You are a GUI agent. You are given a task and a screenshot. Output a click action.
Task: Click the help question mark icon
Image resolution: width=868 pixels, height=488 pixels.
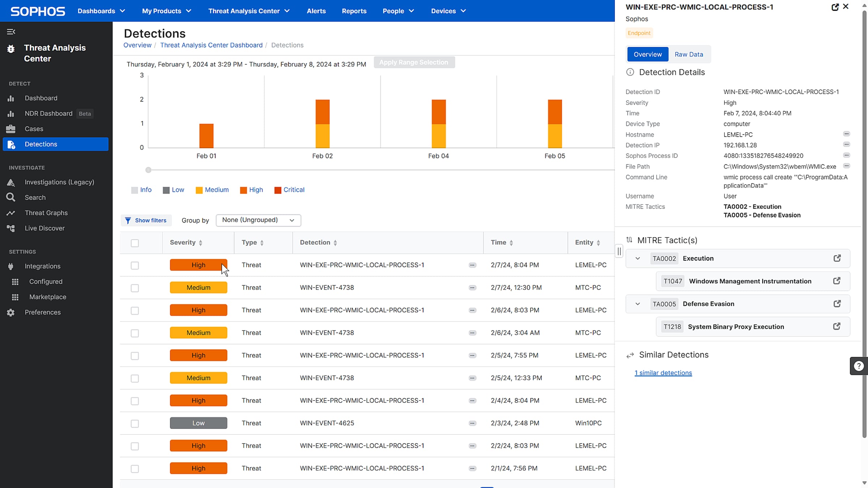coord(859,366)
